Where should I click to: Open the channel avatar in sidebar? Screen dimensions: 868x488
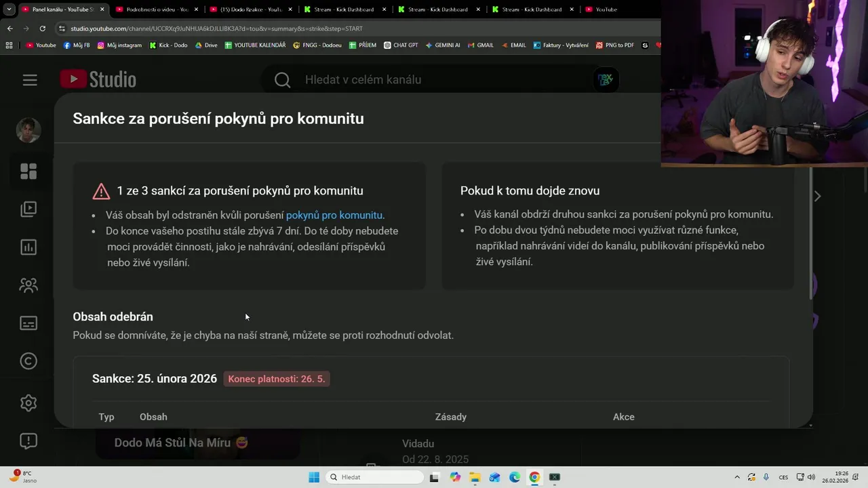tap(28, 130)
